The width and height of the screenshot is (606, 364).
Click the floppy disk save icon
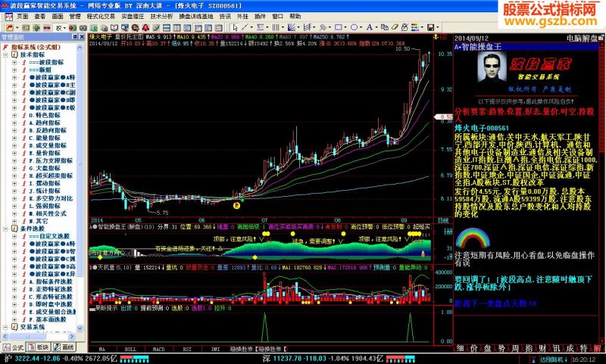pos(430,27)
